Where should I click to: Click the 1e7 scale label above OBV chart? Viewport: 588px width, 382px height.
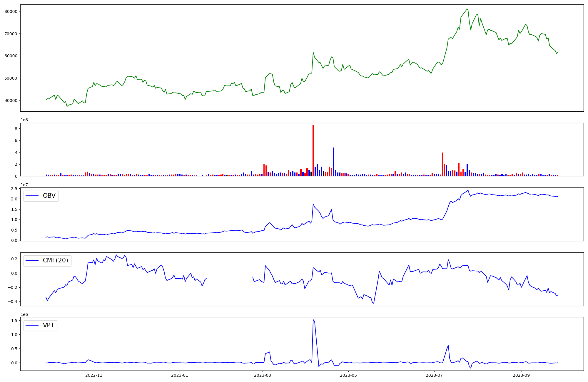click(24, 185)
